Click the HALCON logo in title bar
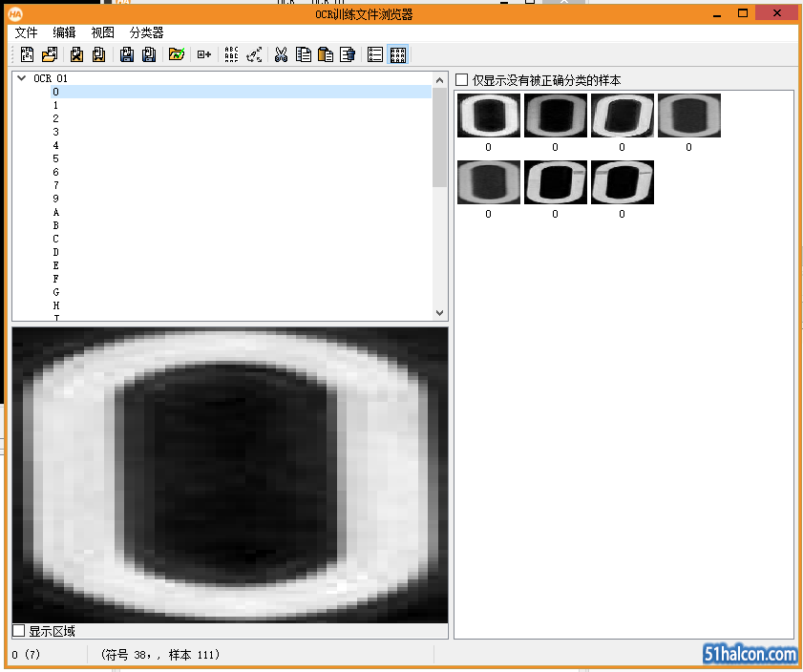Image resolution: width=803 pixels, height=672 pixels. coord(15,13)
